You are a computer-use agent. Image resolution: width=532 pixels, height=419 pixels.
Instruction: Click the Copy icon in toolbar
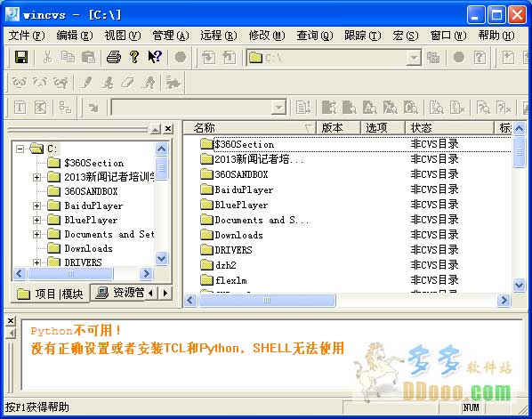[68, 57]
